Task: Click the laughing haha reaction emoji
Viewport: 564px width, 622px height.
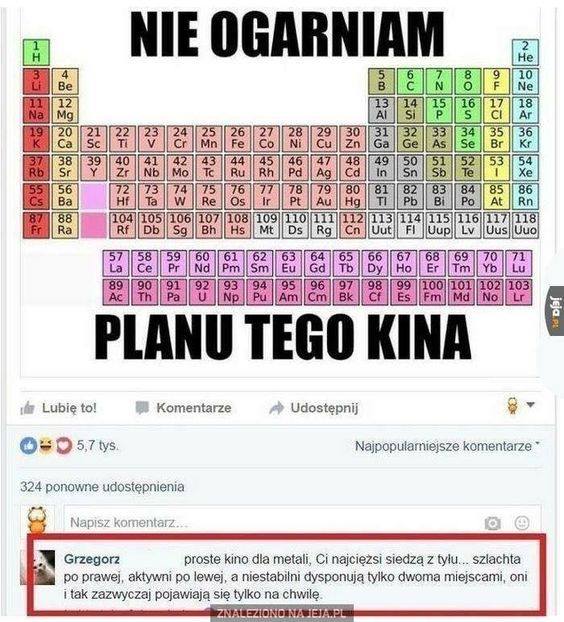Action: pyautogui.click(x=46, y=446)
